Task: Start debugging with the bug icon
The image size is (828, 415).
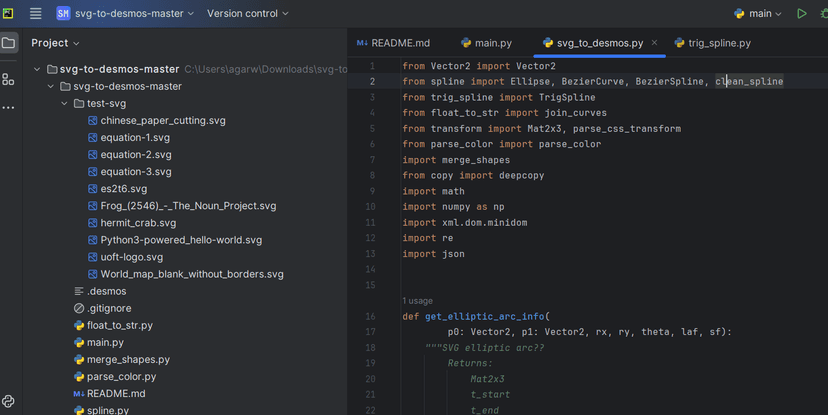Action: pyautogui.click(x=824, y=14)
